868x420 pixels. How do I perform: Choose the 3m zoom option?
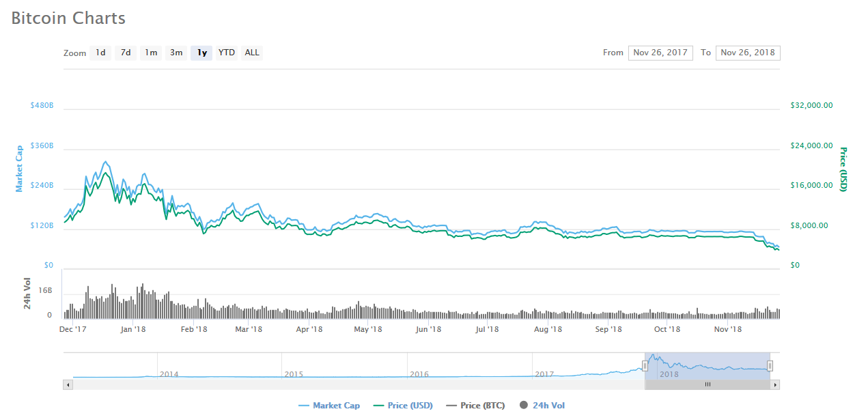point(176,53)
